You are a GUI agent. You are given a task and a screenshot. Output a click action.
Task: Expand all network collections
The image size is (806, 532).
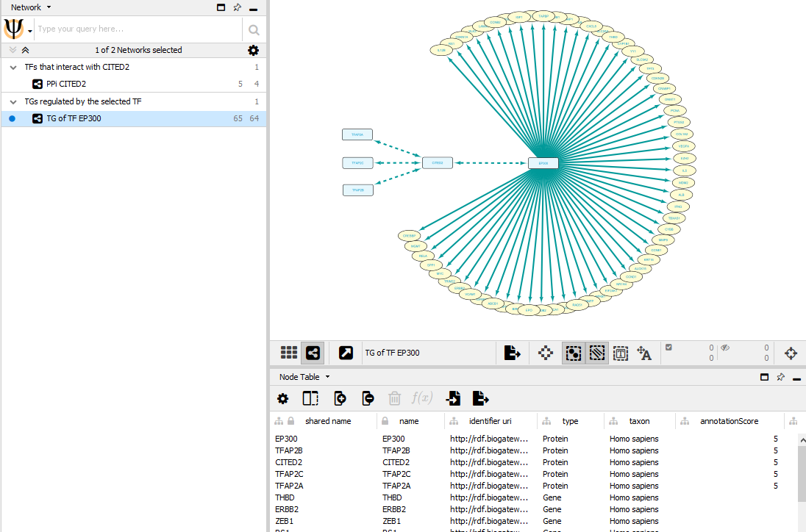[x=13, y=50]
